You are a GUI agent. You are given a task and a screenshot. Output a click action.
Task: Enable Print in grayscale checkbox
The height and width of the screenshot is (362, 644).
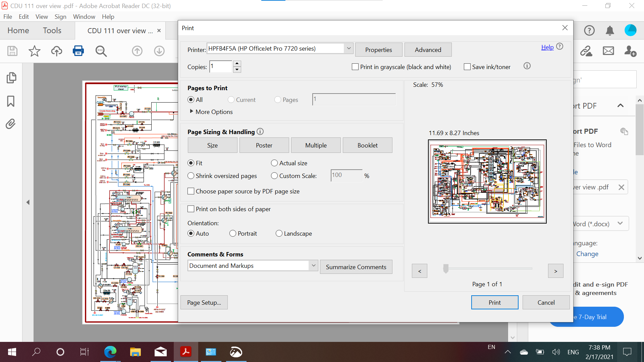[355, 67]
